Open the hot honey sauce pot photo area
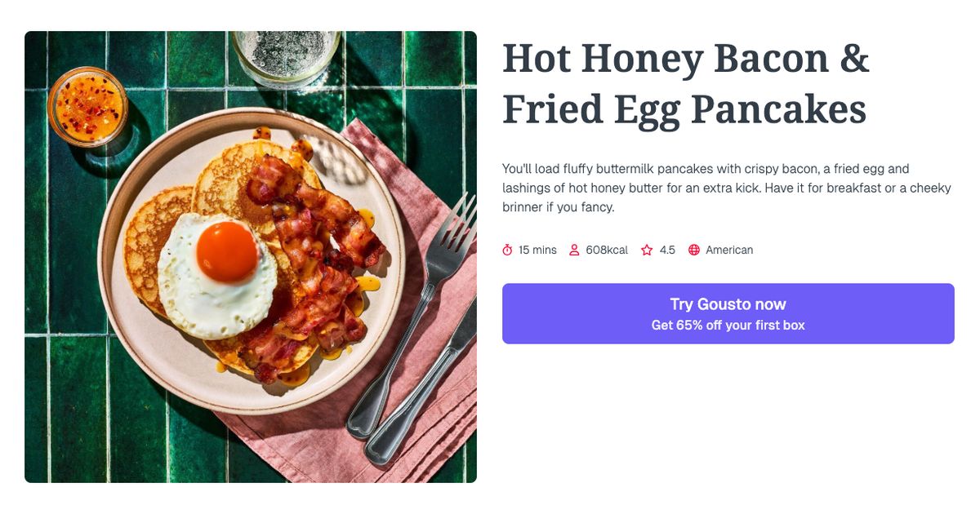Screen dimensions: 980x514 pos(90,106)
